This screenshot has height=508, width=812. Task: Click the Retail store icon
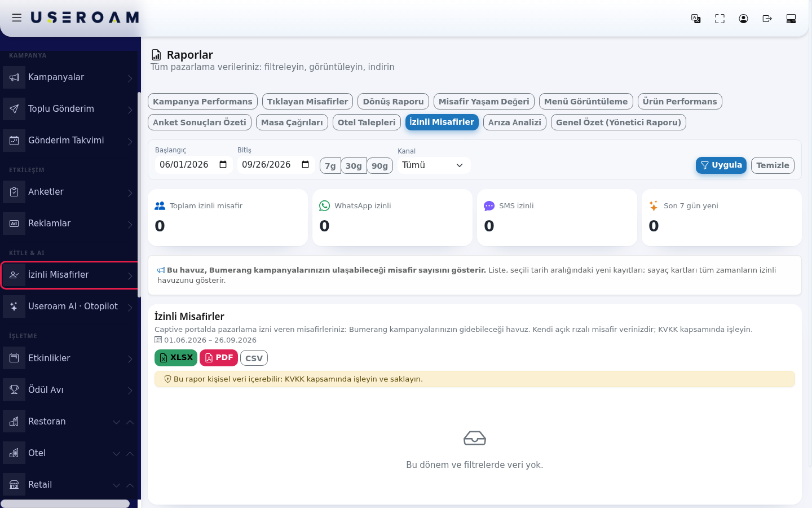14,485
